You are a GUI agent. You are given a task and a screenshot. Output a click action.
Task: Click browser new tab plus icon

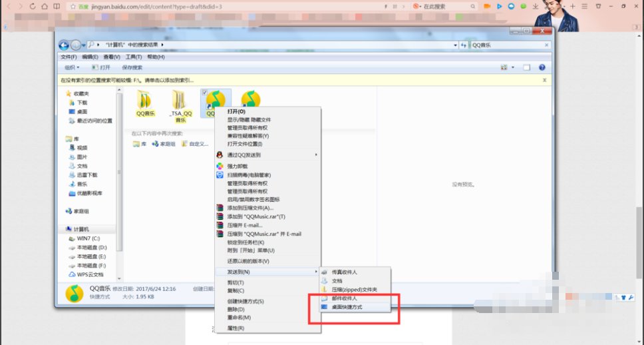click(x=573, y=7)
